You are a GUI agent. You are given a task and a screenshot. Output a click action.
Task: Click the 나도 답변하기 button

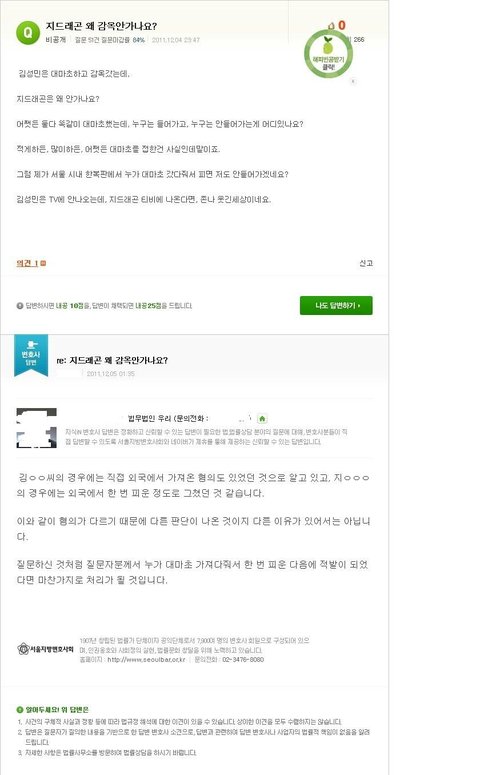(336, 306)
